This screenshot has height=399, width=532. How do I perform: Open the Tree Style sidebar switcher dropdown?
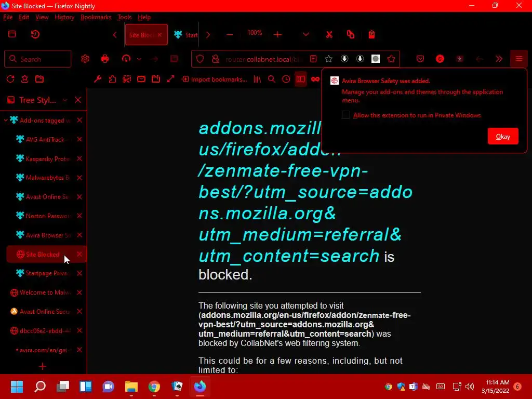coord(65,100)
